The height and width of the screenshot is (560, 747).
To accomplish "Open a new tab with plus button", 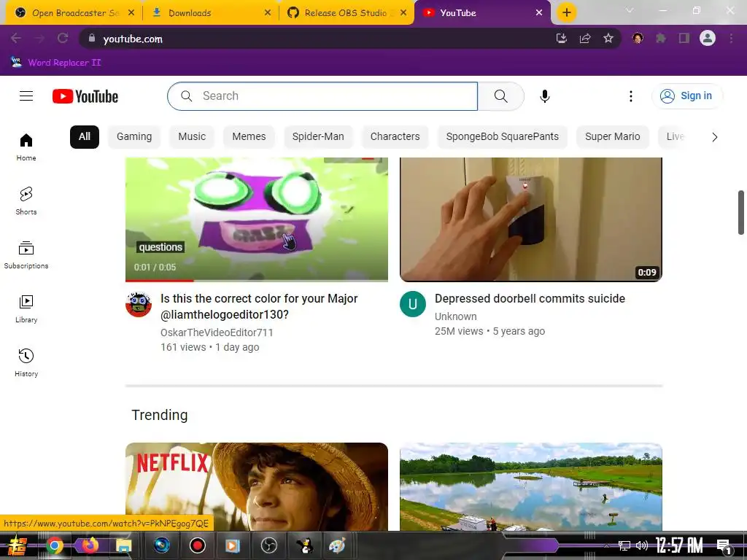I will 566,12.
